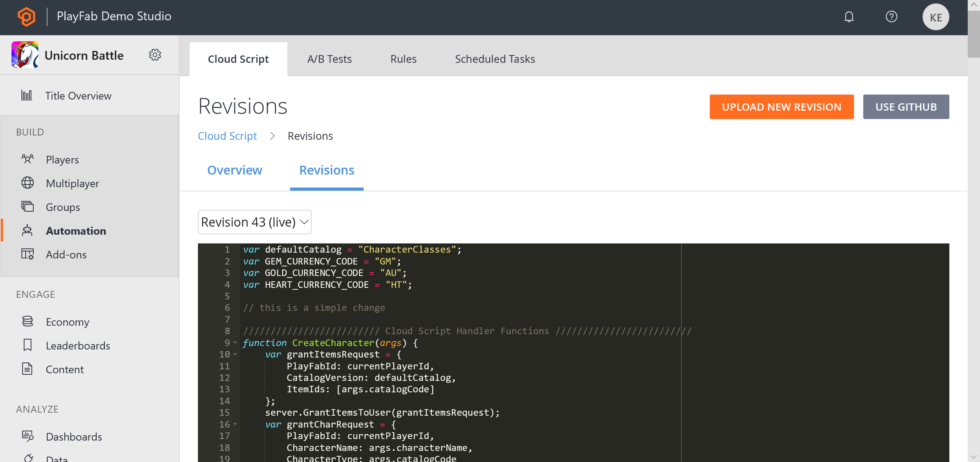Click the Automation sidebar icon
The height and width of the screenshot is (462, 980).
click(28, 231)
